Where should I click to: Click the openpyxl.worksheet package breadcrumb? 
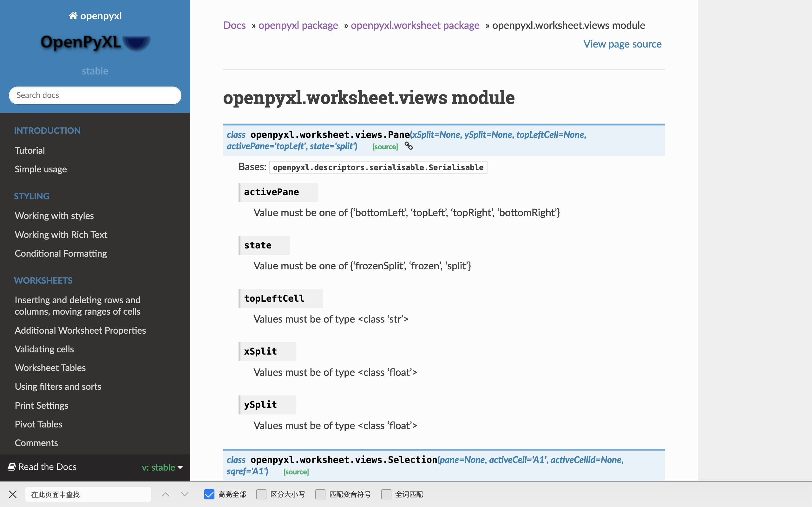click(415, 24)
